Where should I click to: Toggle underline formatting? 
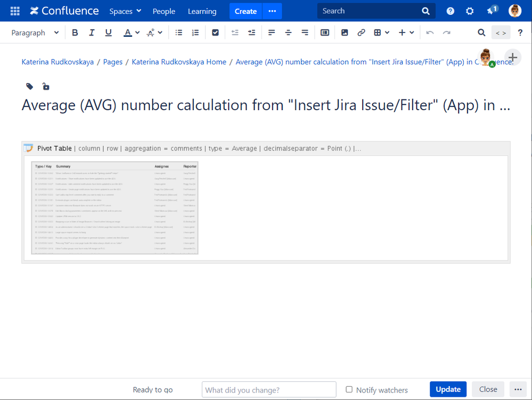point(108,32)
